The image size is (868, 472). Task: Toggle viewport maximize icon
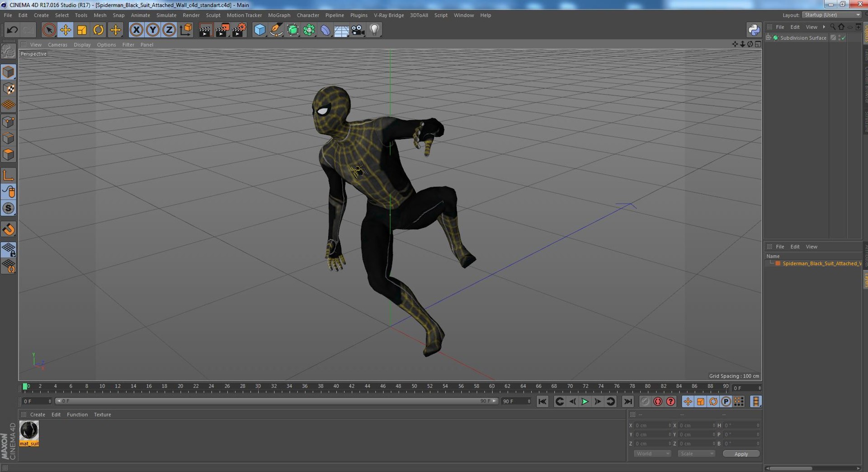758,44
